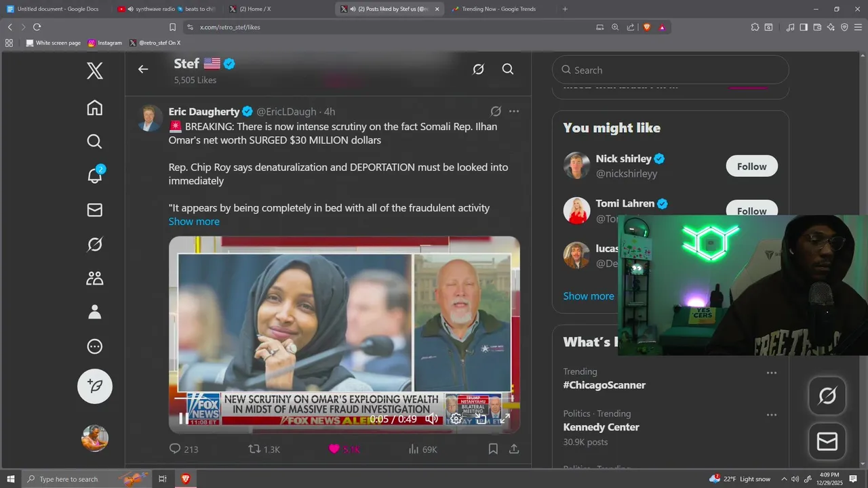This screenshot has height=488, width=868.
Task: View post analytics showing 69K views
Action: point(422,449)
